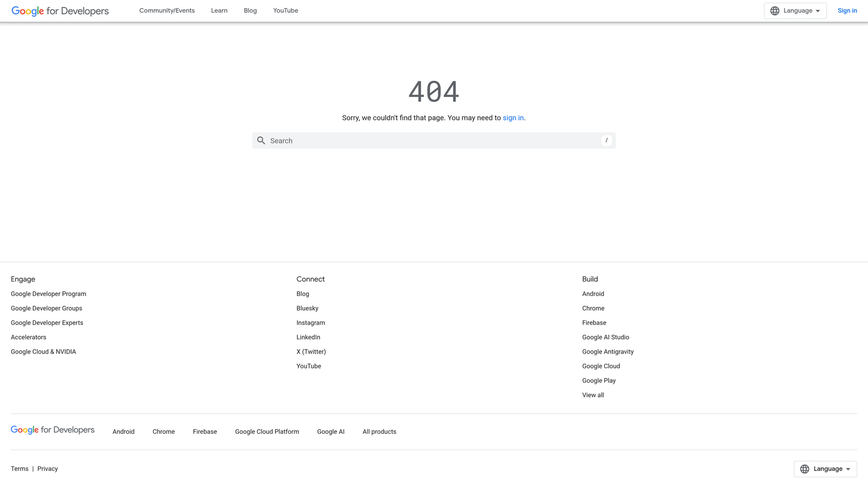Open YouTube in top navigation
This screenshot has width=868, height=488.
pos(286,11)
